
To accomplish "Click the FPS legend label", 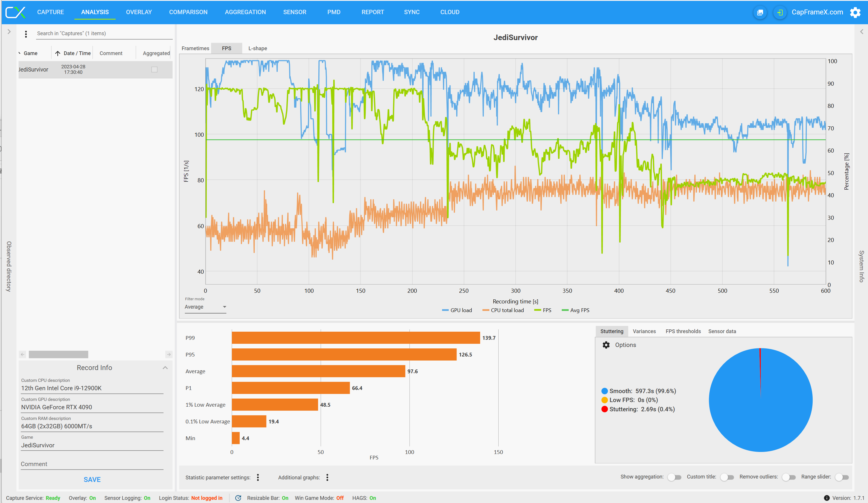I will 547,310.
